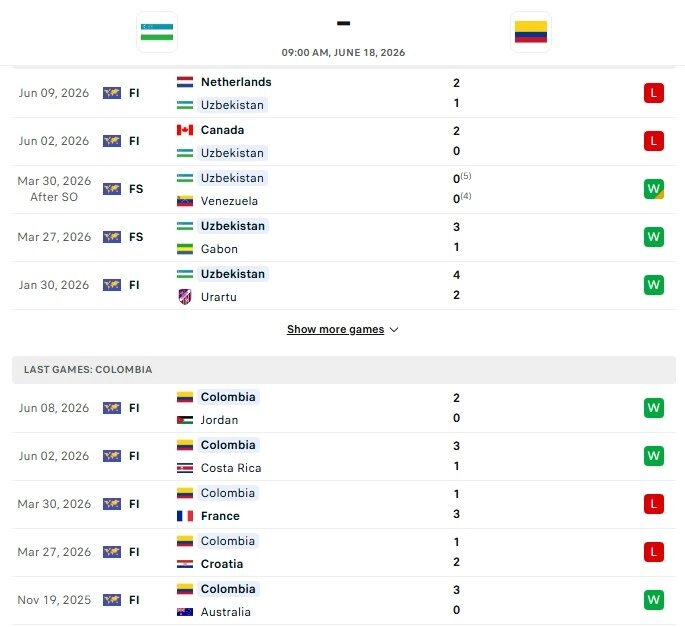This screenshot has height=627, width=685.
Task: Select the red loss badge for France match
Action: click(x=654, y=504)
